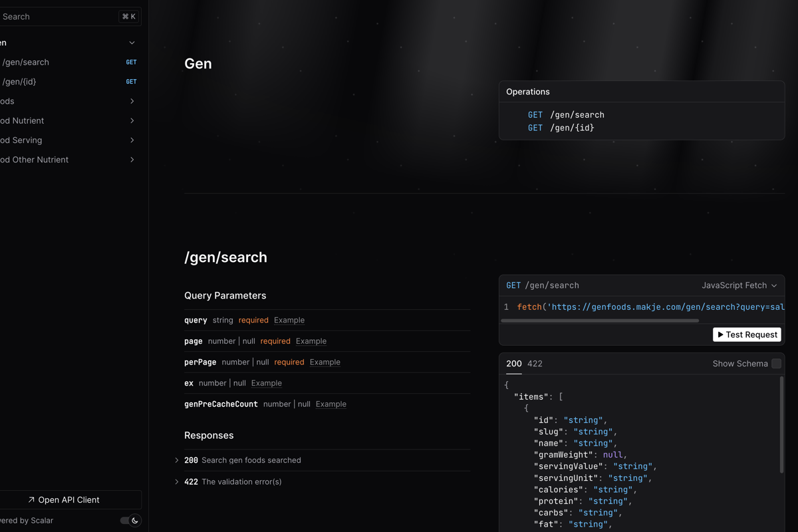Expand the Food Other Nutrient section
Screen dimensions: 798x532
(x=132, y=160)
